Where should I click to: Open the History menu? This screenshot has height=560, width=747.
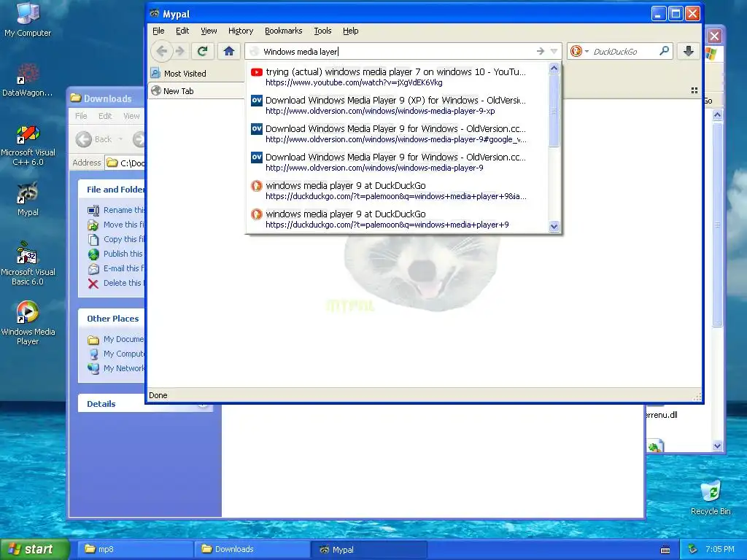[x=241, y=31]
